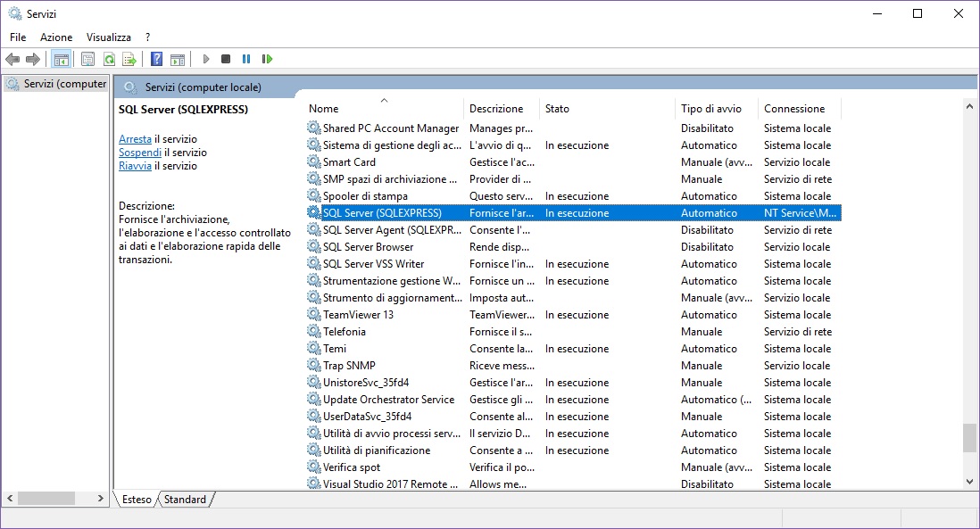Click NT Service\M... connection cell

pos(800,213)
